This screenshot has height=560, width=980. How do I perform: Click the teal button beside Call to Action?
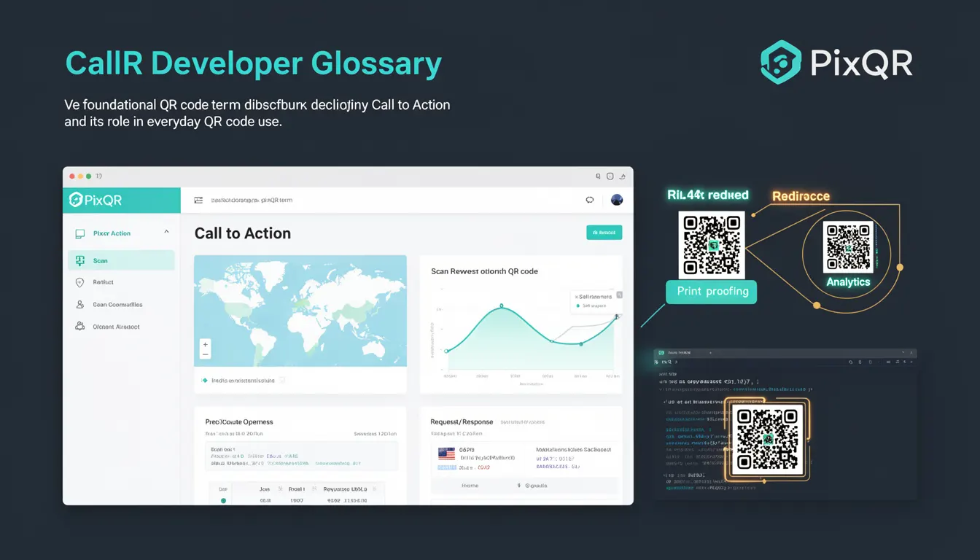[604, 233]
